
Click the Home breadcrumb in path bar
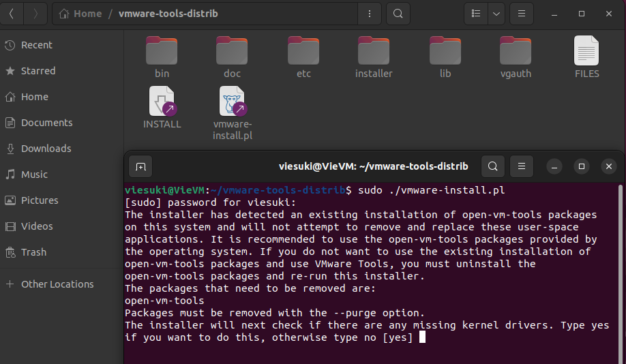(80, 14)
